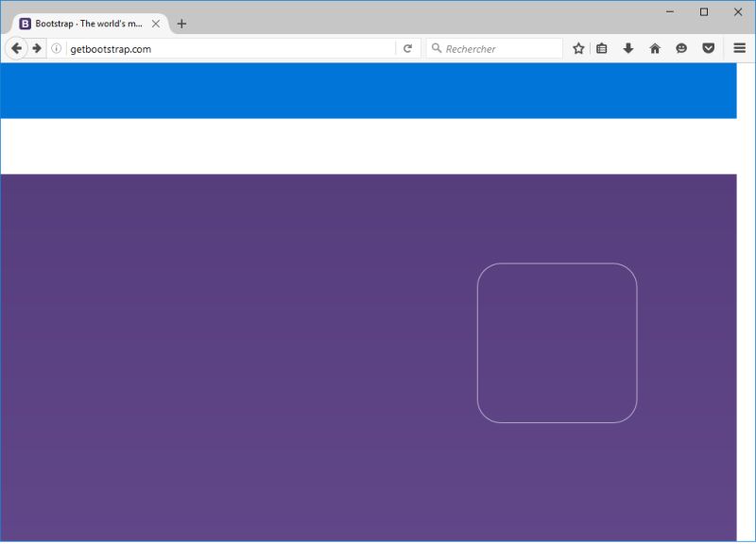Screen dimensions: 756x544
Task: Click the outlined card on the purple page
Action: pos(558,342)
